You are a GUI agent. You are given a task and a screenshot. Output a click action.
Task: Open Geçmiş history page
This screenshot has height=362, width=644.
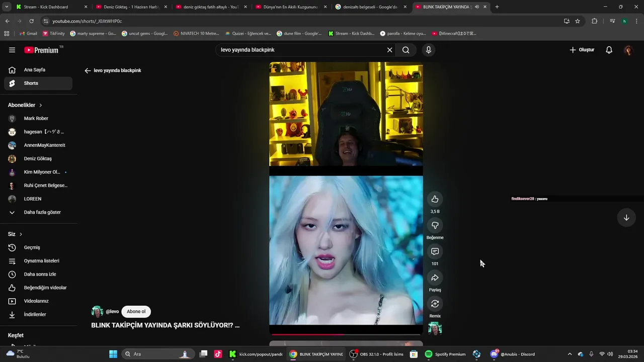pos(38,247)
